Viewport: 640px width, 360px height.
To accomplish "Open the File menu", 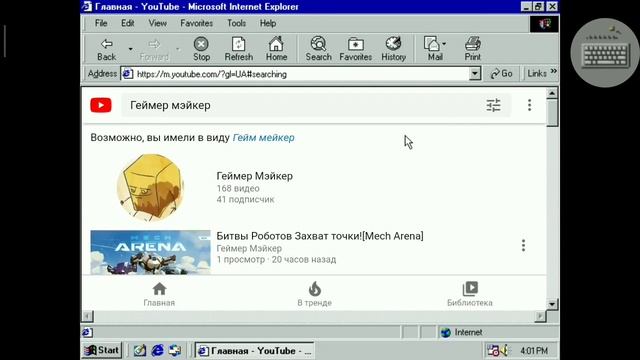I will click(x=101, y=23).
